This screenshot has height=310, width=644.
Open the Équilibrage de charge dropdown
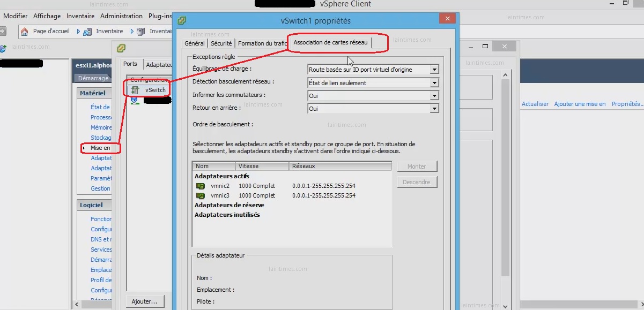tap(434, 70)
